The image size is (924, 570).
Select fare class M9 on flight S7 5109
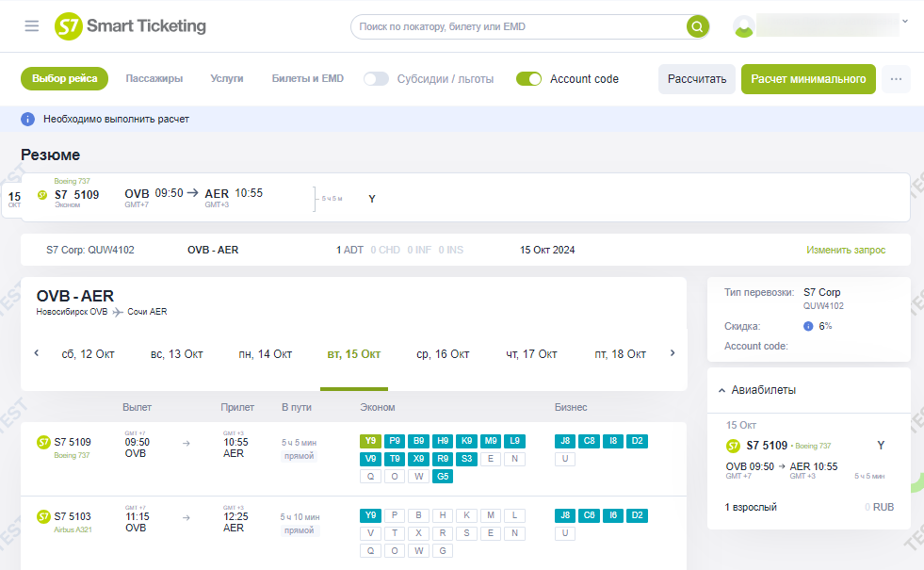(491, 441)
